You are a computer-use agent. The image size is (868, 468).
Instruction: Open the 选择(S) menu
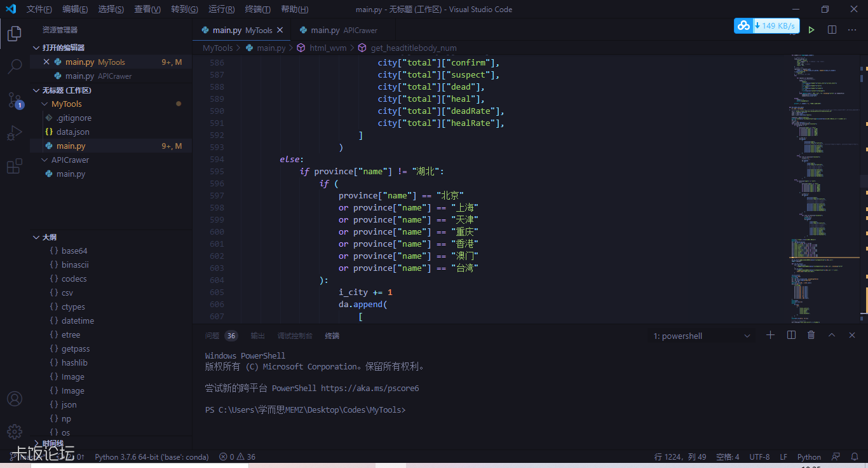111,9
